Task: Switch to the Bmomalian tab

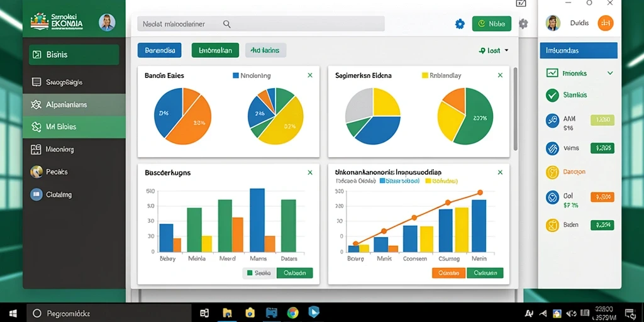Action: point(215,50)
